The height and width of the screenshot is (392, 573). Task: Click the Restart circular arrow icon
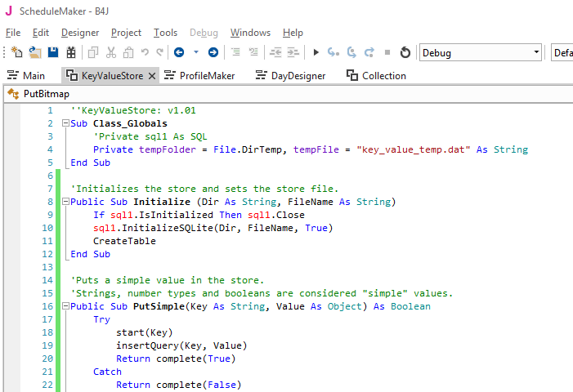405,52
